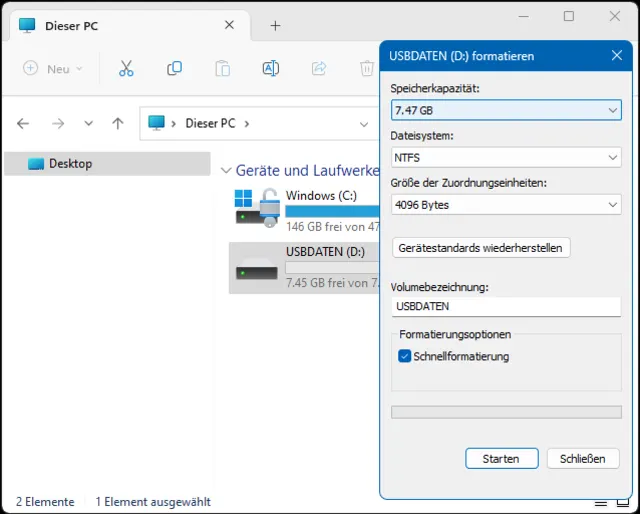Click the Cut scissors icon in toolbar

(126, 68)
